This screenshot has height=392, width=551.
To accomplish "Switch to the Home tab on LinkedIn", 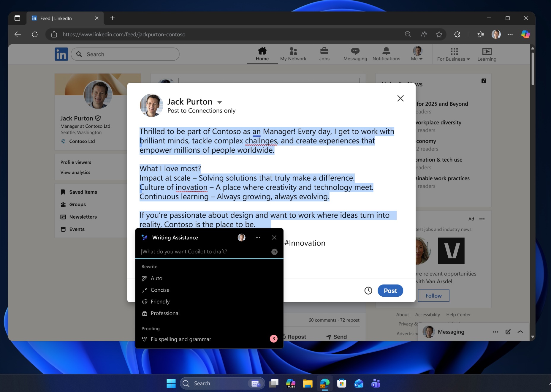I will [262, 53].
